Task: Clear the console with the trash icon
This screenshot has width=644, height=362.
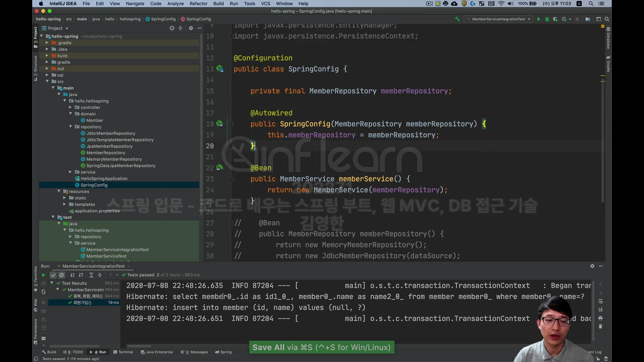Action: [x=600, y=326]
